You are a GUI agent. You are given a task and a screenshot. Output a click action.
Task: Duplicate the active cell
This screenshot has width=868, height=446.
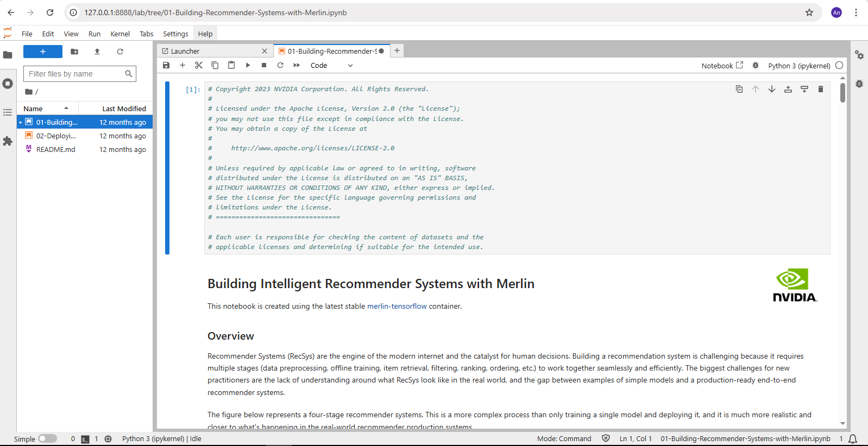tap(739, 89)
